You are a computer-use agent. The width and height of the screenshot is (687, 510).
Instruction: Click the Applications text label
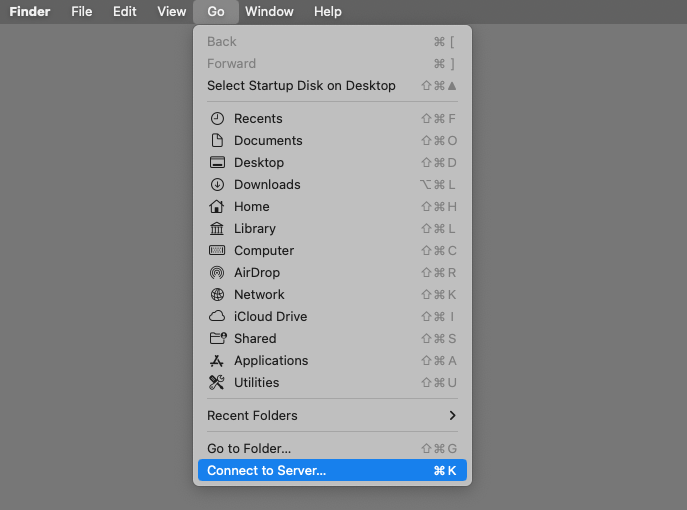[x=271, y=361]
